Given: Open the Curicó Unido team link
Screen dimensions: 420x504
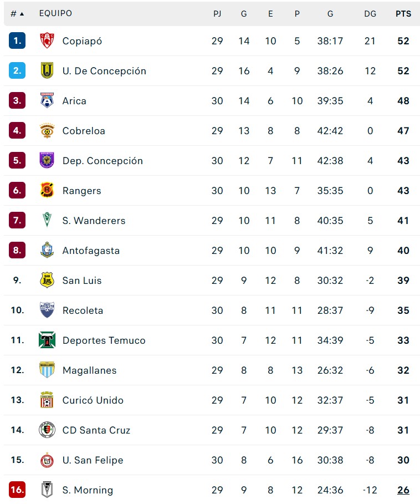Looking at the screenshot, I should click(x=93, y=400).
